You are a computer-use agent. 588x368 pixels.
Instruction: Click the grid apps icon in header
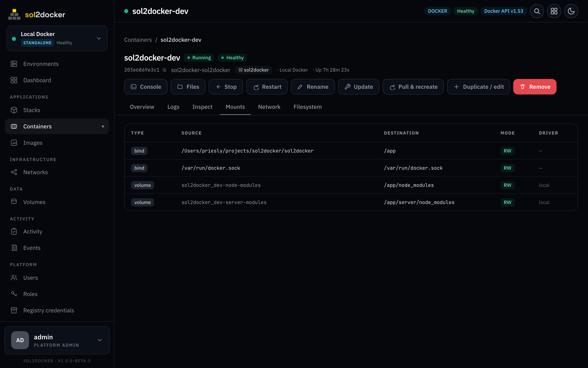(554, 11)
